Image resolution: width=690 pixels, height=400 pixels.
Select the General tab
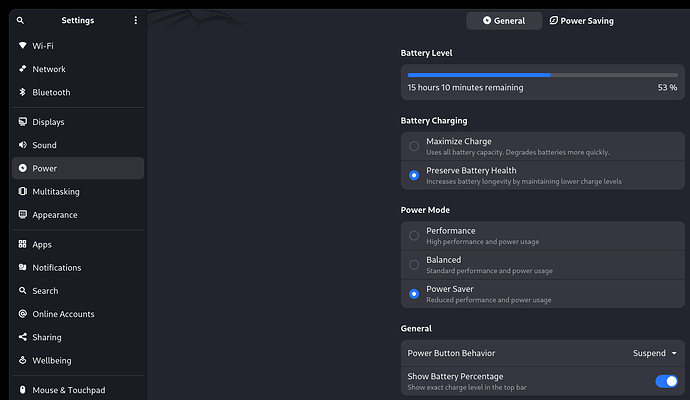504,20
